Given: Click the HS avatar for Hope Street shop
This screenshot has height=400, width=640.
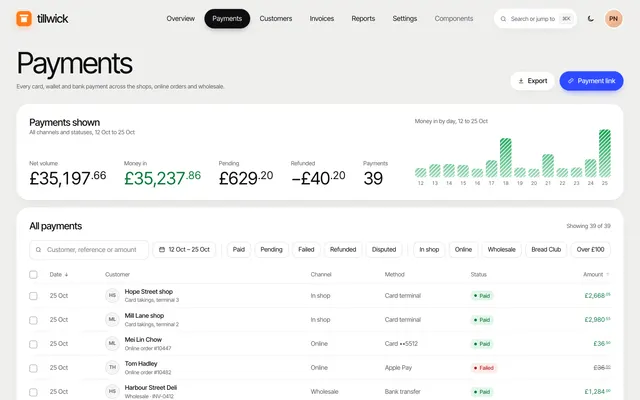Looking at the screenshot, I should pos(112,295).
